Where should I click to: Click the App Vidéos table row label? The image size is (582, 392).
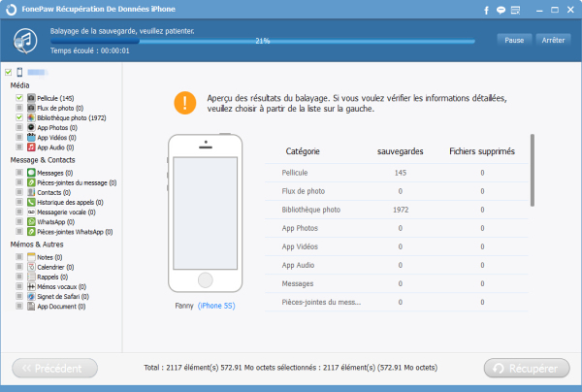point(300,246)
